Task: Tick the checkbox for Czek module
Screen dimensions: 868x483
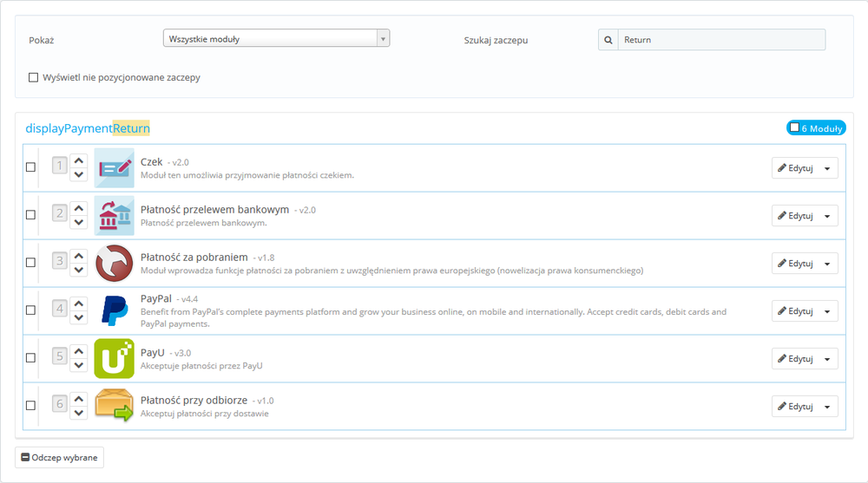Action: pyautogui.click(x=31, y=167)
